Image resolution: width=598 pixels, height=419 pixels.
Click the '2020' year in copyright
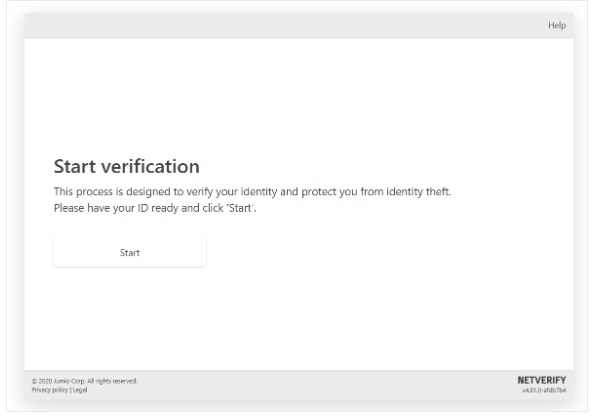click(45, 381)
